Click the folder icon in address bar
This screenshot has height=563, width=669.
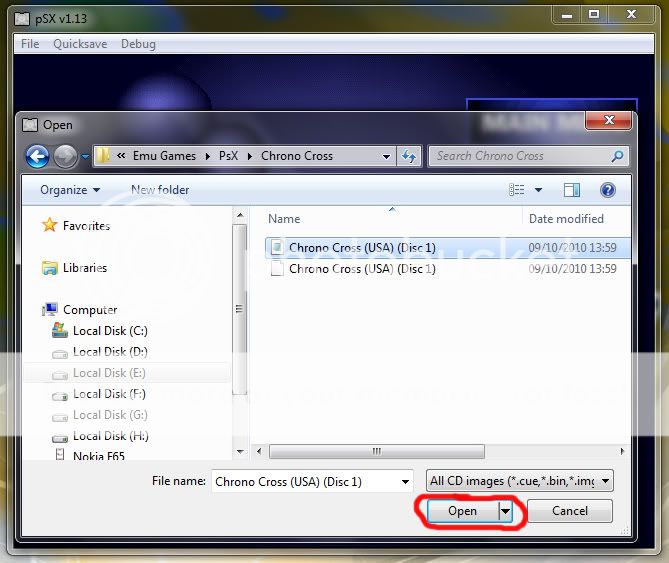click(102, 156)
